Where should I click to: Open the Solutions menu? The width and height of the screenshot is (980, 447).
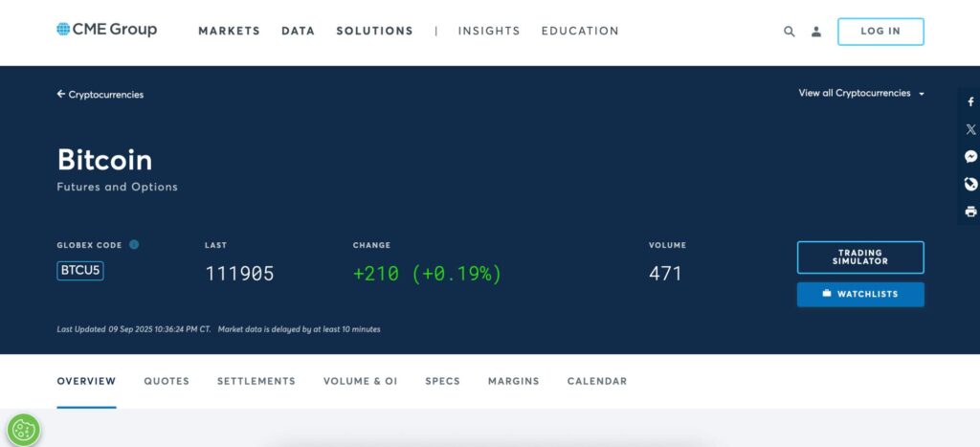pos(374,31)
